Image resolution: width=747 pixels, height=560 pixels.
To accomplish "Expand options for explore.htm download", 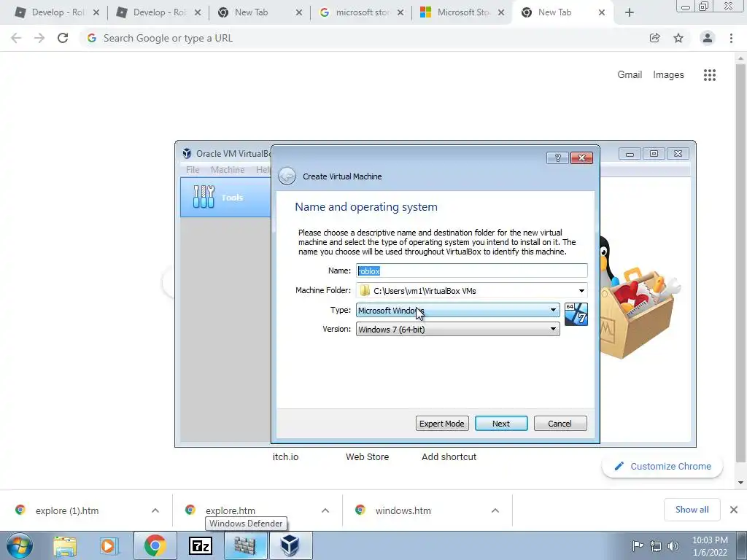I will tap(325, 510).
